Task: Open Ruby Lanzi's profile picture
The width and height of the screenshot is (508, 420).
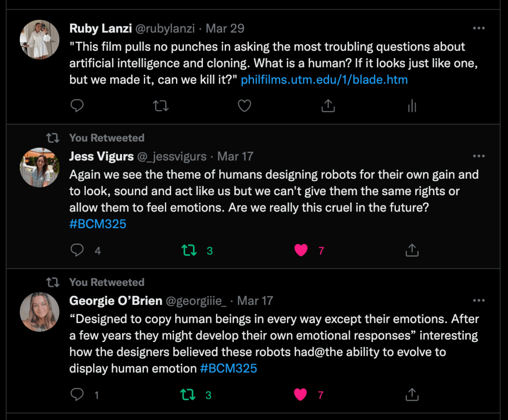Action: point(40,40)
